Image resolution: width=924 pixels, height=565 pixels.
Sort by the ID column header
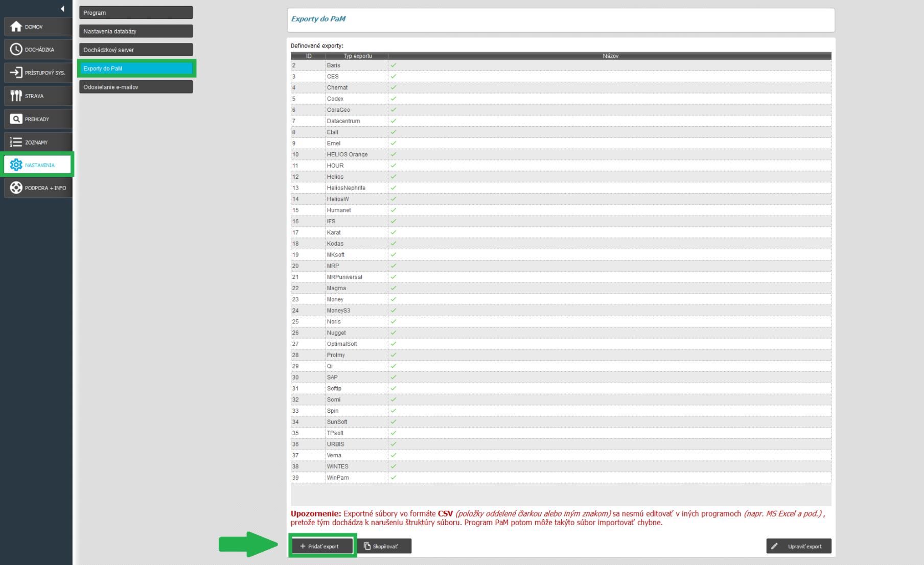pyautogui.click(x=309, y=56)
